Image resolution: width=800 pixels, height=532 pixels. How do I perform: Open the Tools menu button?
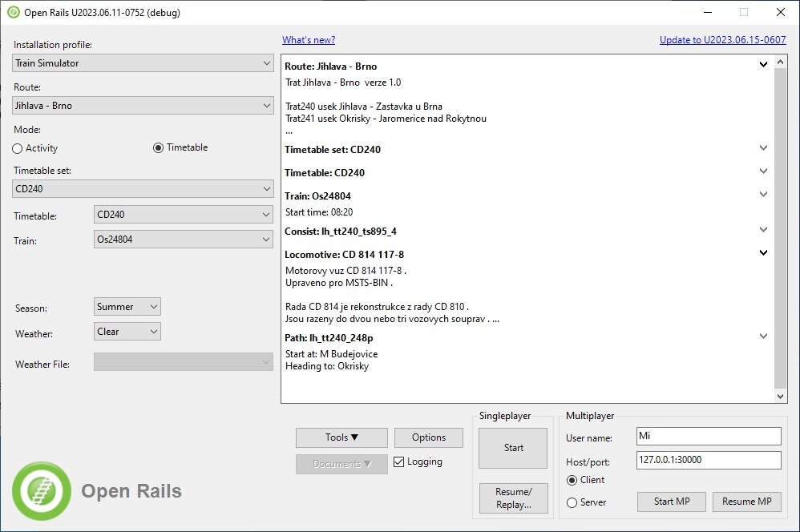tap(341, 437)
